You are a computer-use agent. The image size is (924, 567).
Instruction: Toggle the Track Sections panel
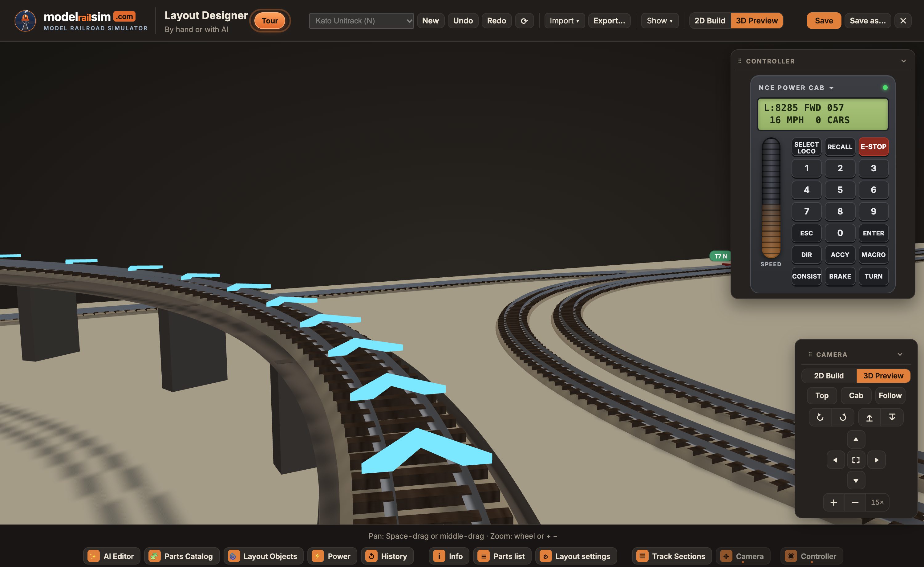672,556
